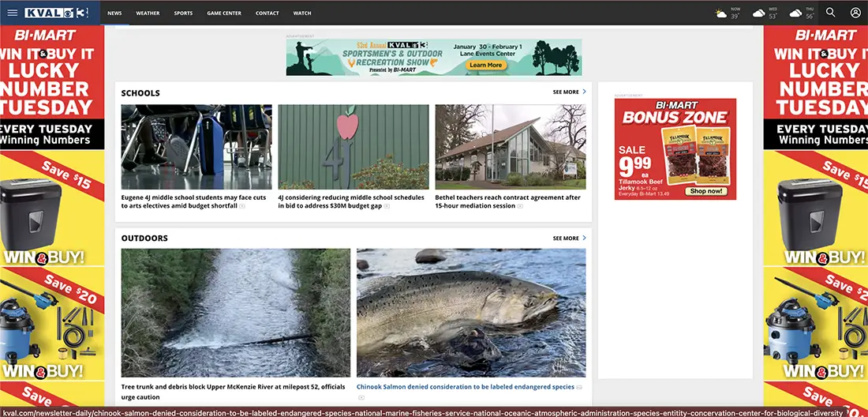Click See More in the Schools section

[x=566, y=92]
